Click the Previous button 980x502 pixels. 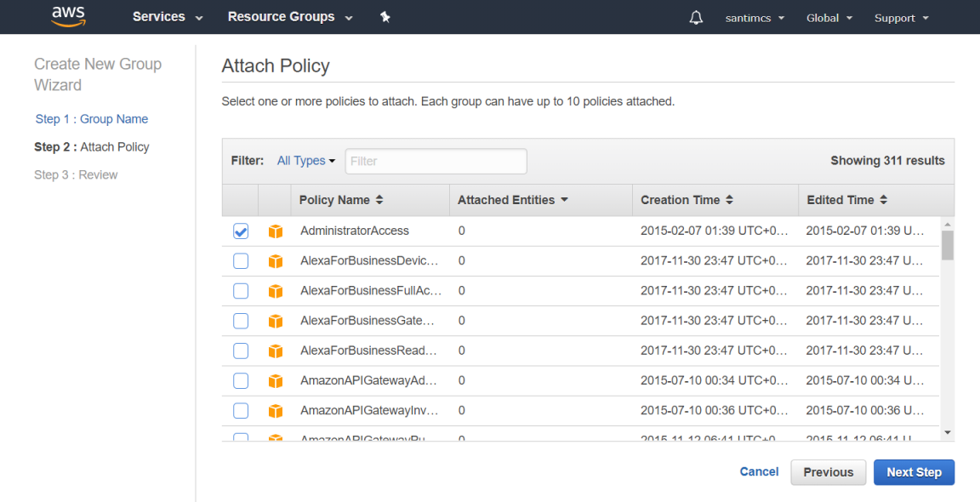click(x=828, y=472)
